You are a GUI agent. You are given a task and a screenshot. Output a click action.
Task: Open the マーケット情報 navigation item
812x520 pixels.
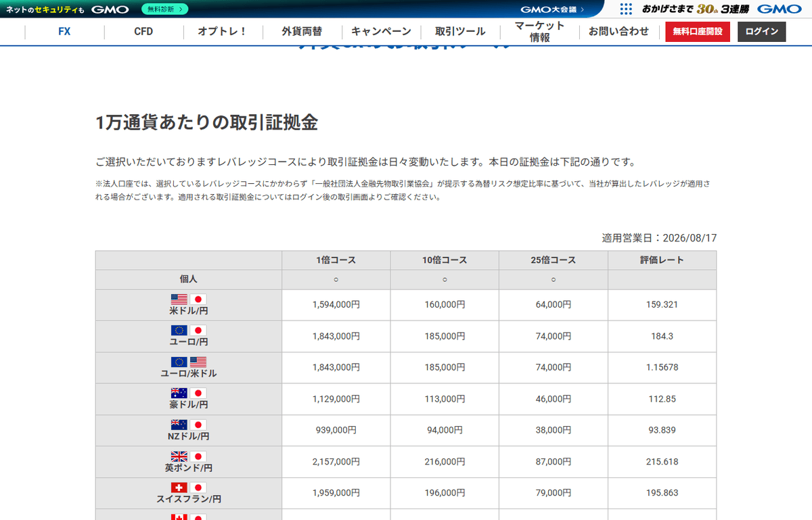point(539,32)
